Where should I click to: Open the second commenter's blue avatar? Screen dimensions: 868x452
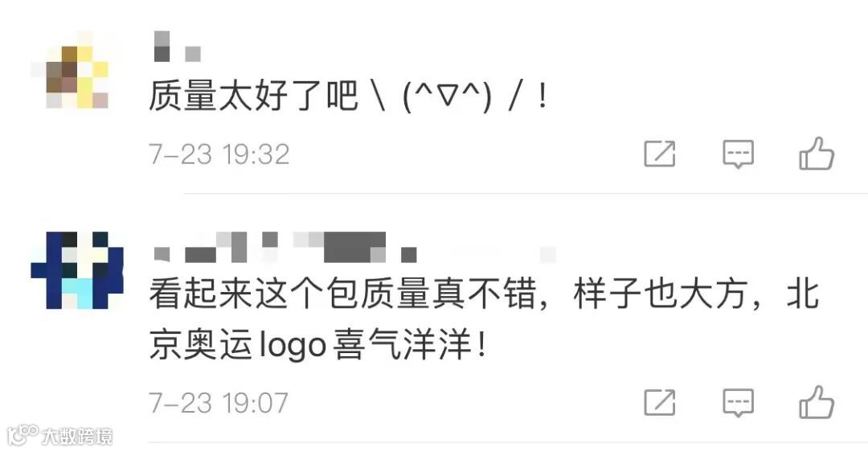click(77, 269)
